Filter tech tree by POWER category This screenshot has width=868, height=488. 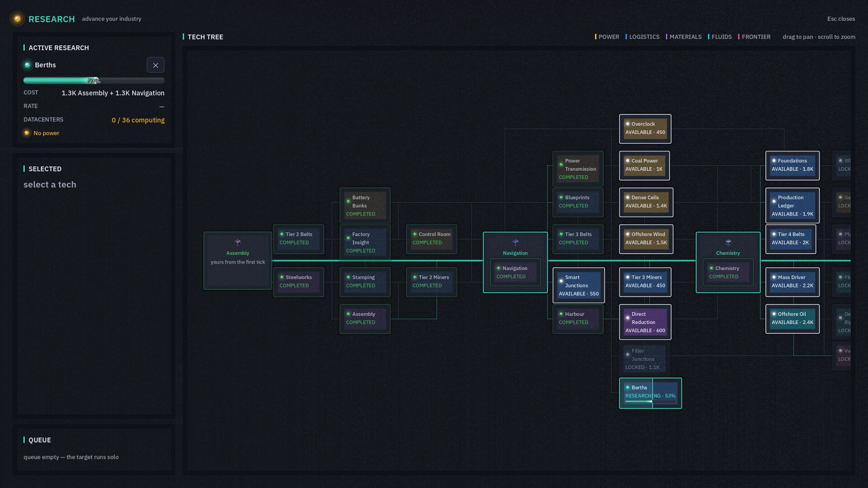(607, 37)
